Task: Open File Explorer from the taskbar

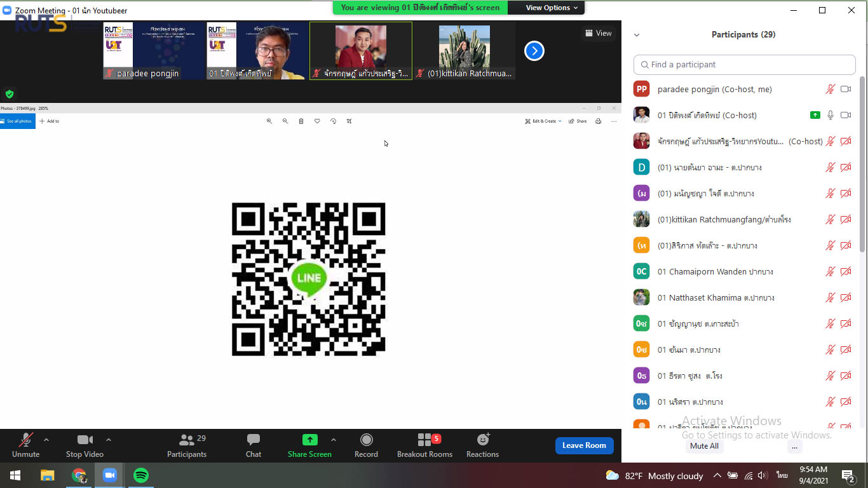Action: [47, 475]
